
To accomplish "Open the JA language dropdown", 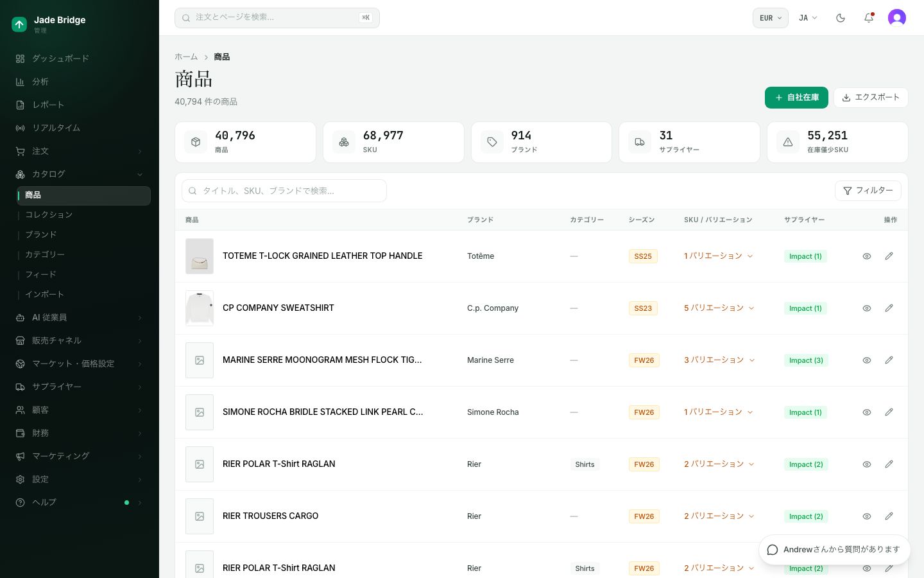I will [x=808, y=18].
